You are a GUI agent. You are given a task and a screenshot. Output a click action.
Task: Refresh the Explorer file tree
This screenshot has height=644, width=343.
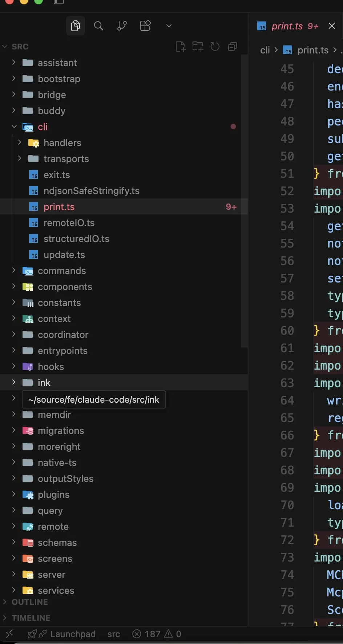(215, 47)
